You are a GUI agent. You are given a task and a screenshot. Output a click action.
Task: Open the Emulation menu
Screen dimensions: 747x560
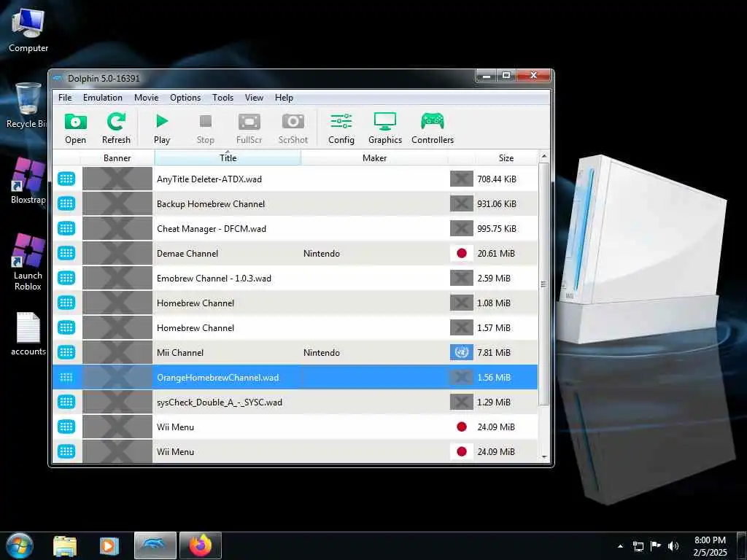point(102,98)
